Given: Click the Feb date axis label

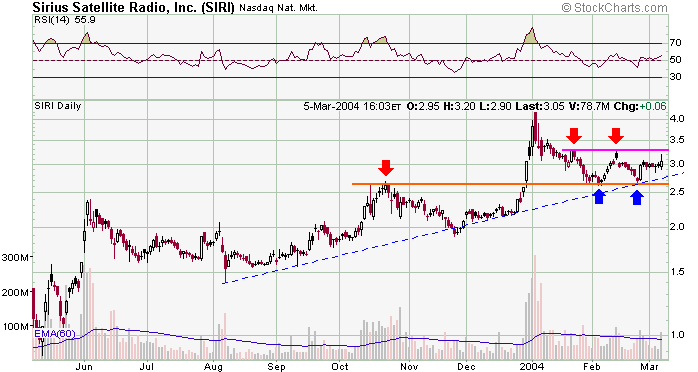Looking at the screenshot, I should (x=592, y=367).
